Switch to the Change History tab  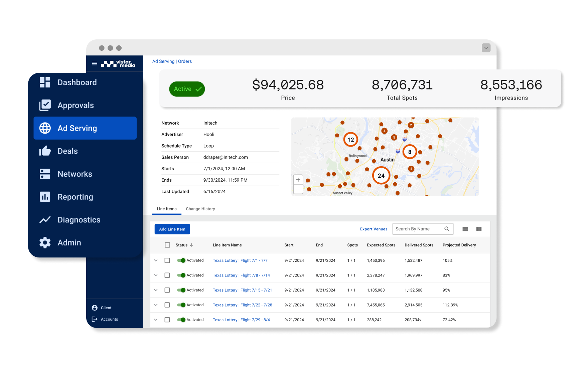click(200, 209)
